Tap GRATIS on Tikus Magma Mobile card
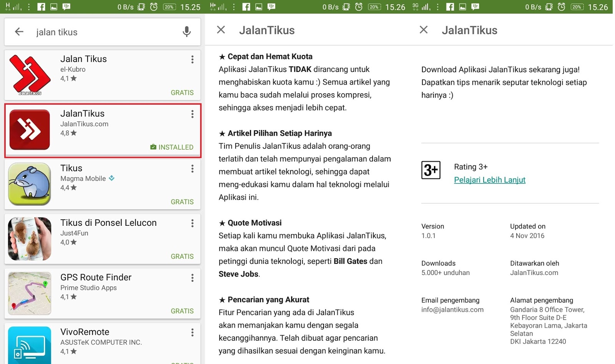The image size is (615, 364). [x=182, y=202]
